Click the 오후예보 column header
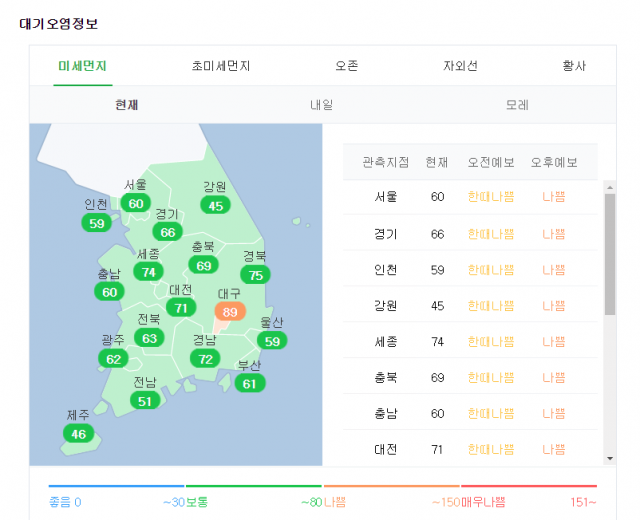Image resolution: width=640 pixels, height=520 pixels. click(554, 162)
